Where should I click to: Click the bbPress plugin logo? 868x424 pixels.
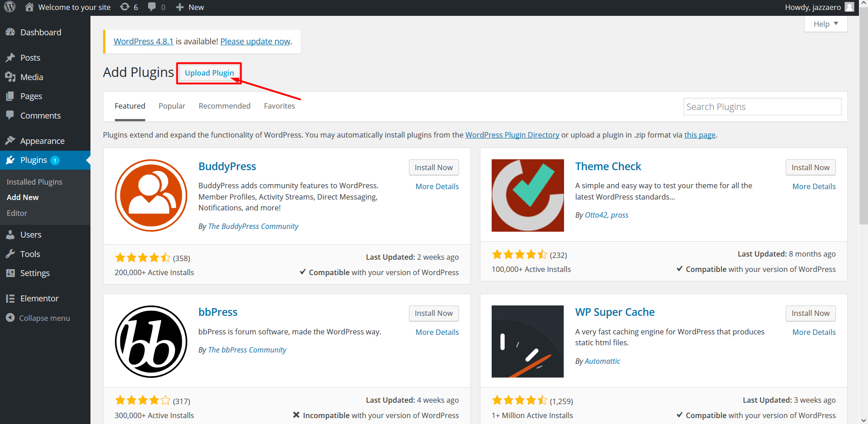(x=151, y=342)
